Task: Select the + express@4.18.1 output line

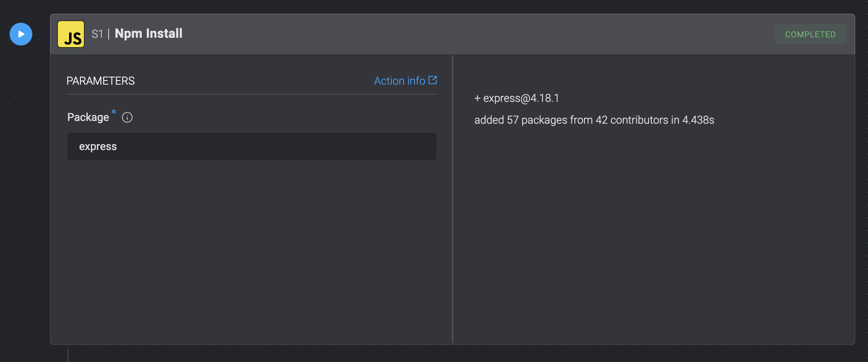Action: (x=517, y=98)
